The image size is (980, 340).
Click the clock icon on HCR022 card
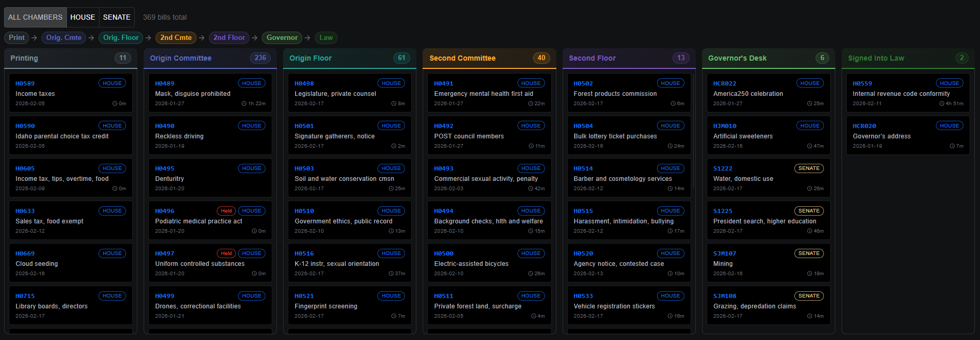pos(809,104)
